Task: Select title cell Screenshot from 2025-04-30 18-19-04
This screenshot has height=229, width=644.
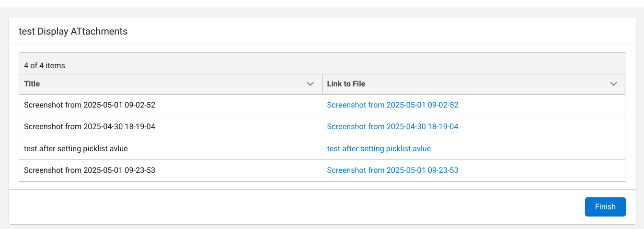Action: [x=90, y=127]
